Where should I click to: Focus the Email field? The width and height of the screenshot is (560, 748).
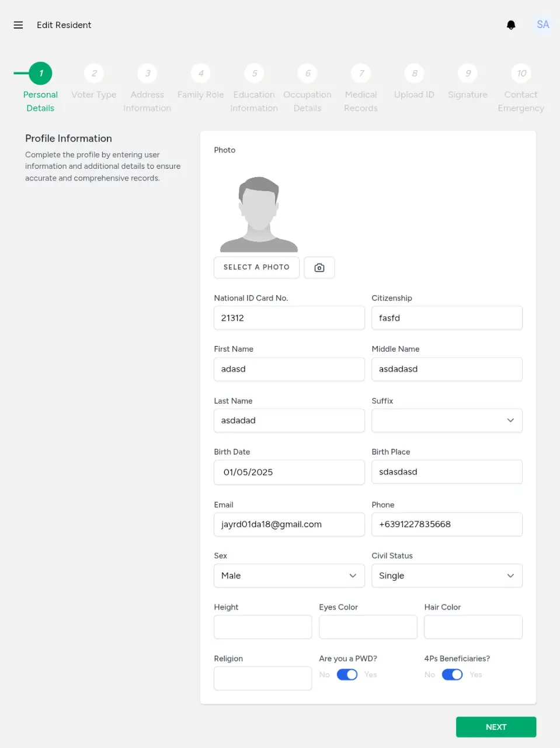[289, 524]
